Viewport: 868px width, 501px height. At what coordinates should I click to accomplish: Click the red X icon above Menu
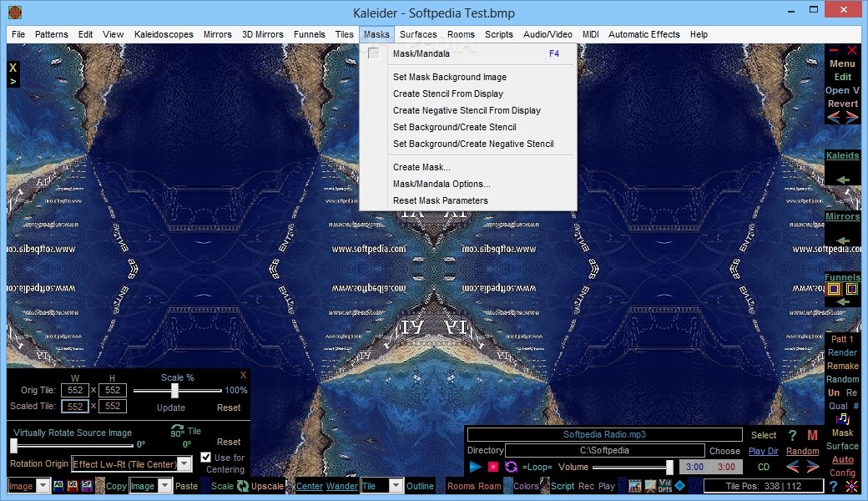tap(852, 50)
